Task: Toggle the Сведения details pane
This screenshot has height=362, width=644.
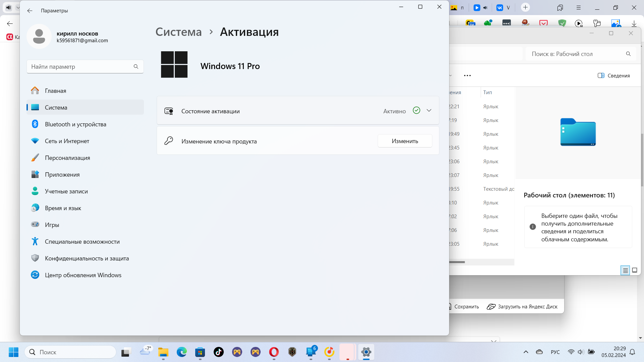Action: (x=613, y=76)
